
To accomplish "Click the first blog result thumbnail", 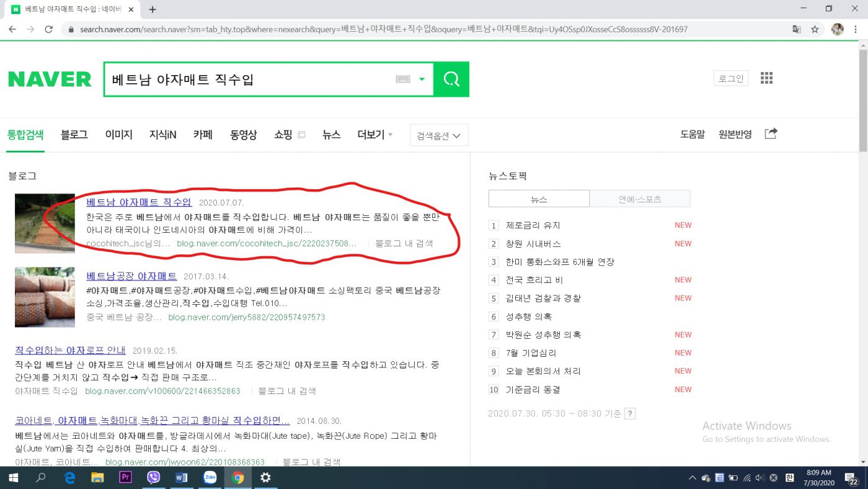I will coord(45,223).
